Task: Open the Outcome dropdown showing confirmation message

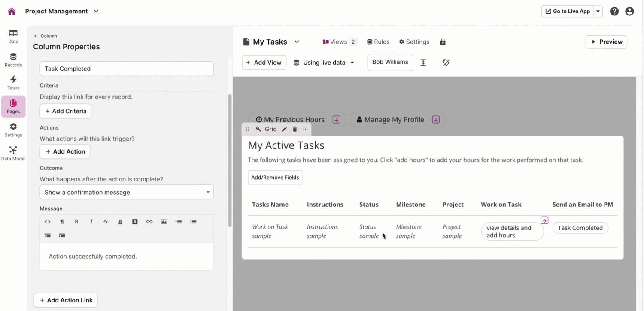Action: (127, 192)
